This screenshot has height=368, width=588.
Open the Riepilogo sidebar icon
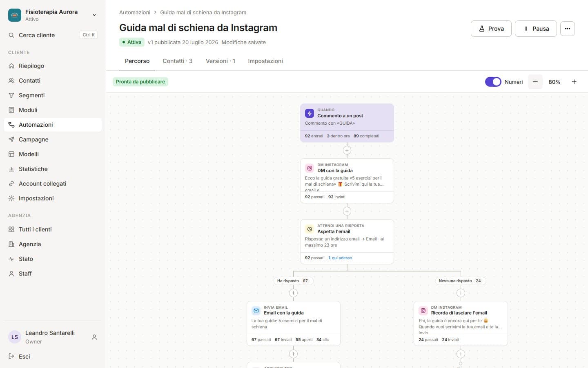[11, 66]
